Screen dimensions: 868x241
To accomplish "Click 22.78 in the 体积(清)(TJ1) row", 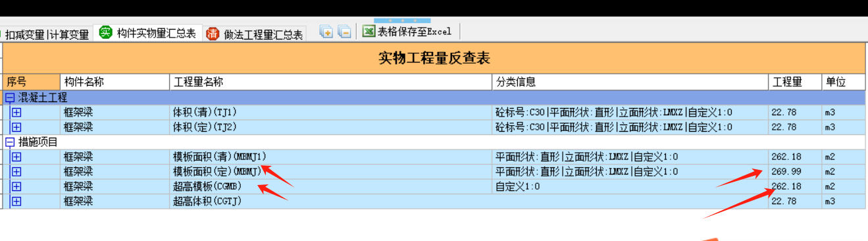I will point(784,113).
